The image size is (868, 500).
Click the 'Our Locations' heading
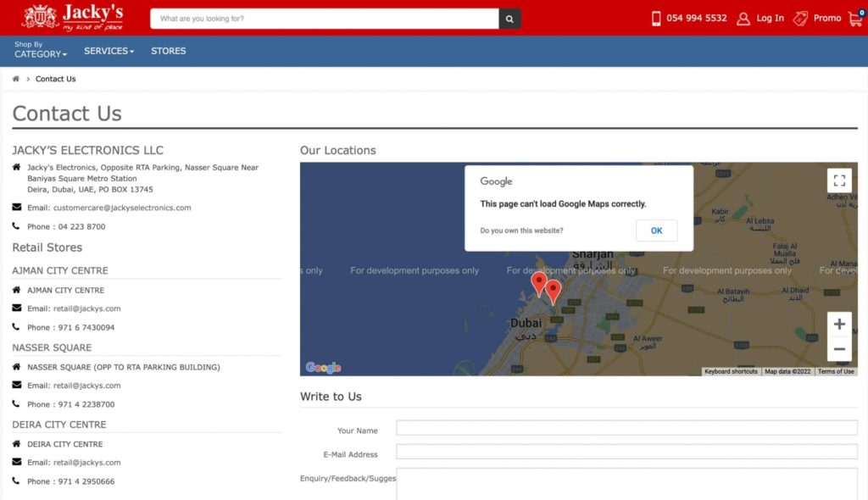337,150
